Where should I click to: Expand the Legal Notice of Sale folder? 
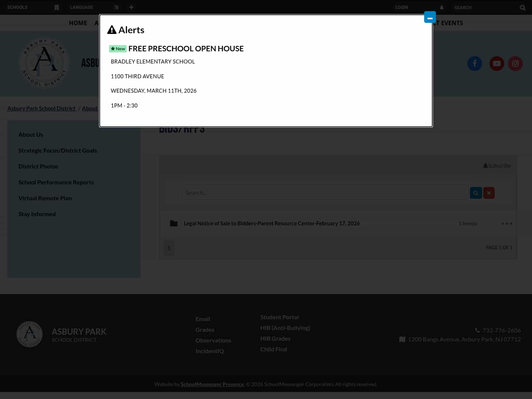click(272, 223)
